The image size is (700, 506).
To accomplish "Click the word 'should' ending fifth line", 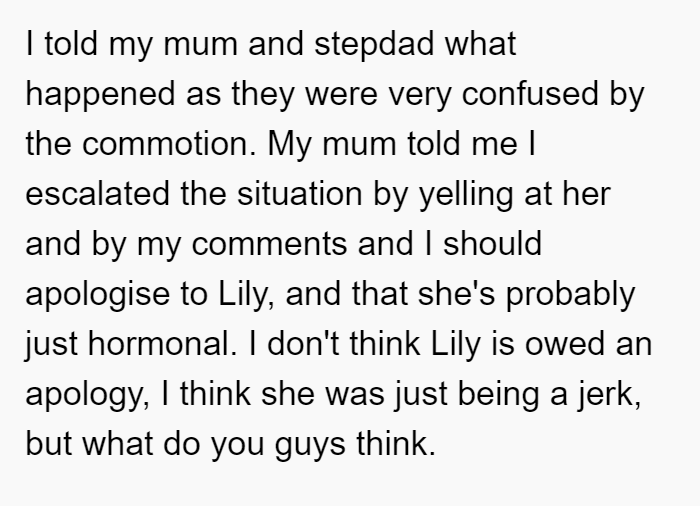I will (492, 244).
